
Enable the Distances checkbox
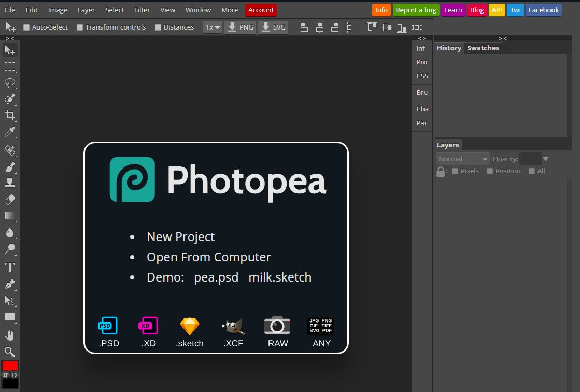tap(158, 27)
